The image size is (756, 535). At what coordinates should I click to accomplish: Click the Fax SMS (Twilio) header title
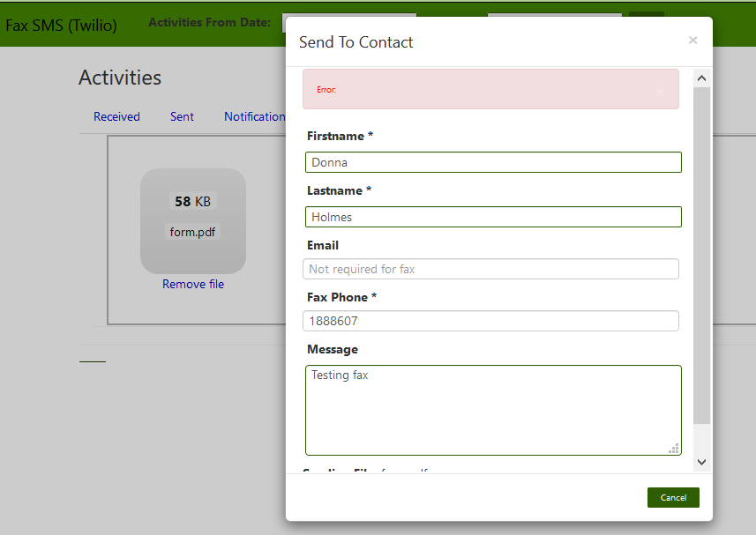point(61,25)
